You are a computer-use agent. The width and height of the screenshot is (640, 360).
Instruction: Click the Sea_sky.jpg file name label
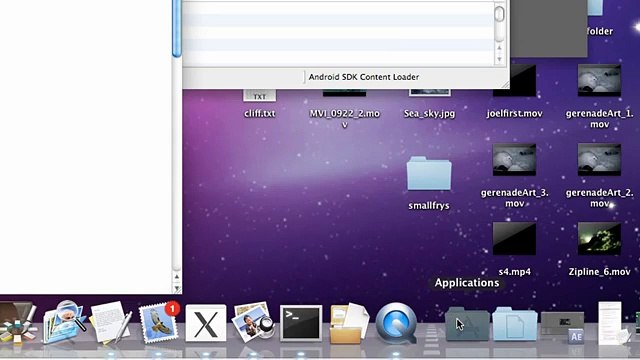tap(429, 113)
